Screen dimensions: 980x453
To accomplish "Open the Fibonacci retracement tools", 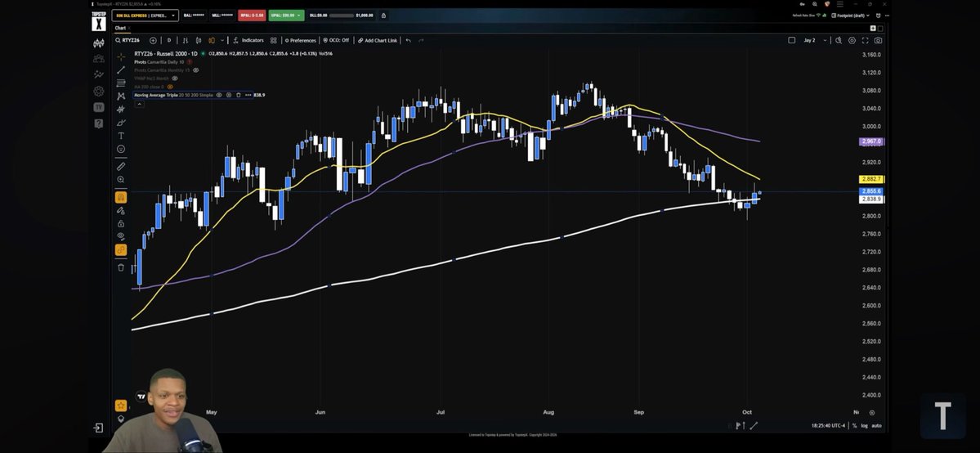I will click(x=121, y=83).
